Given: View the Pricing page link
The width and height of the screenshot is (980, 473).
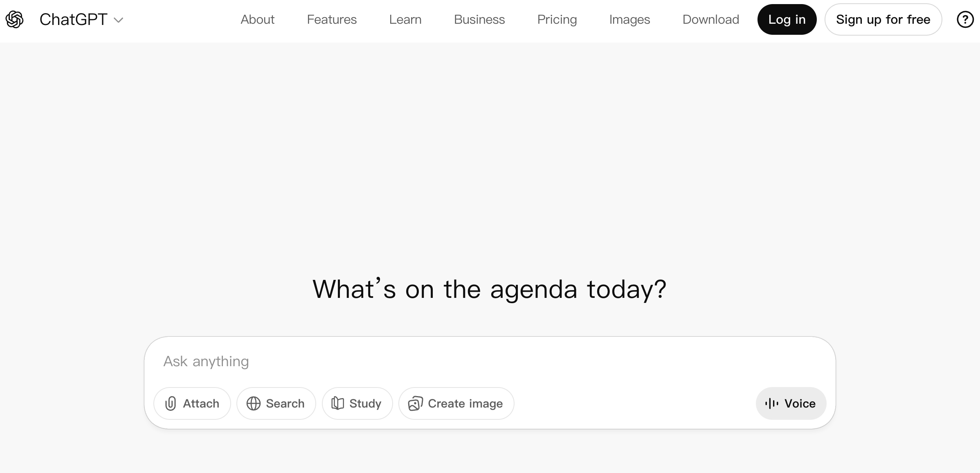Looking at the screenshot, I should (557, 20).
